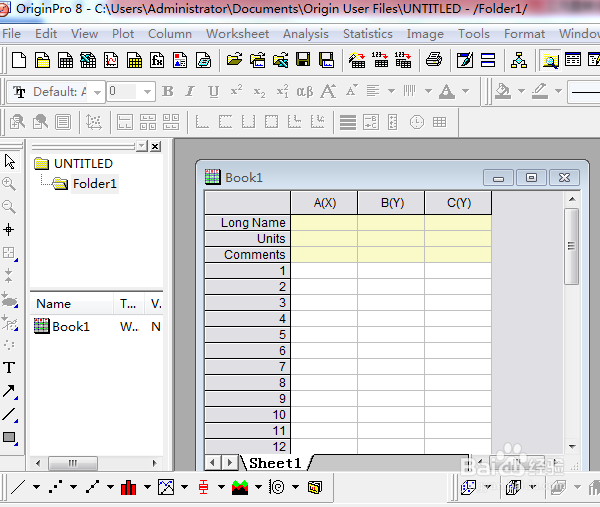Expand the text alignment dropdown arrow

391,91
